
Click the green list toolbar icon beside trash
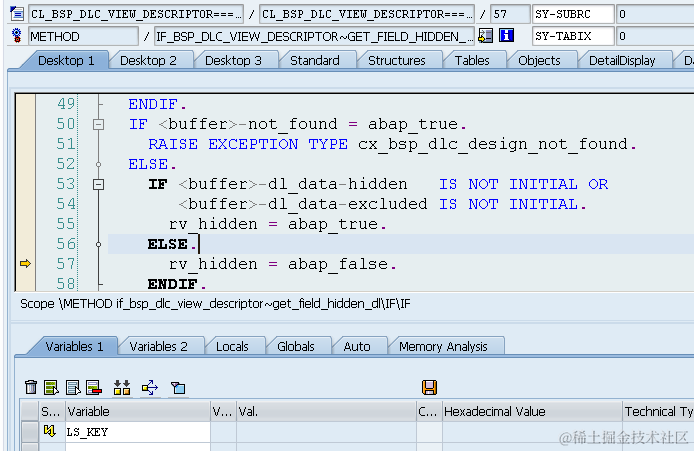point(52,387)
